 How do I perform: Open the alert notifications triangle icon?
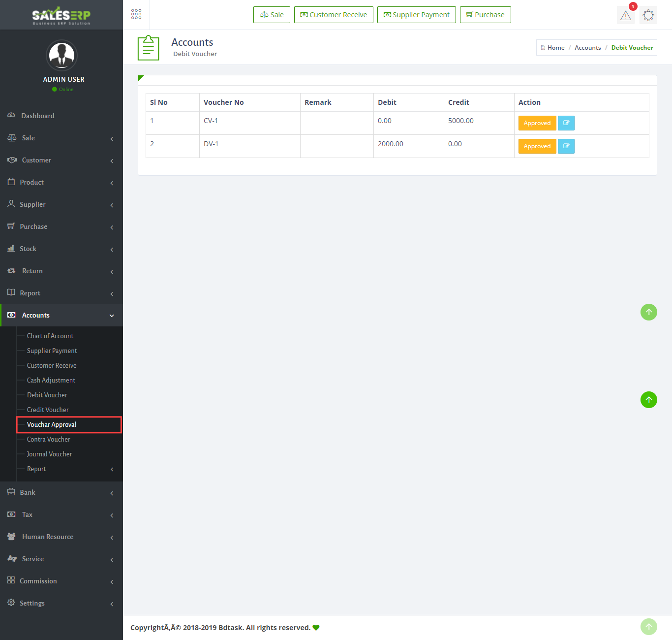[x=625, y=15]
